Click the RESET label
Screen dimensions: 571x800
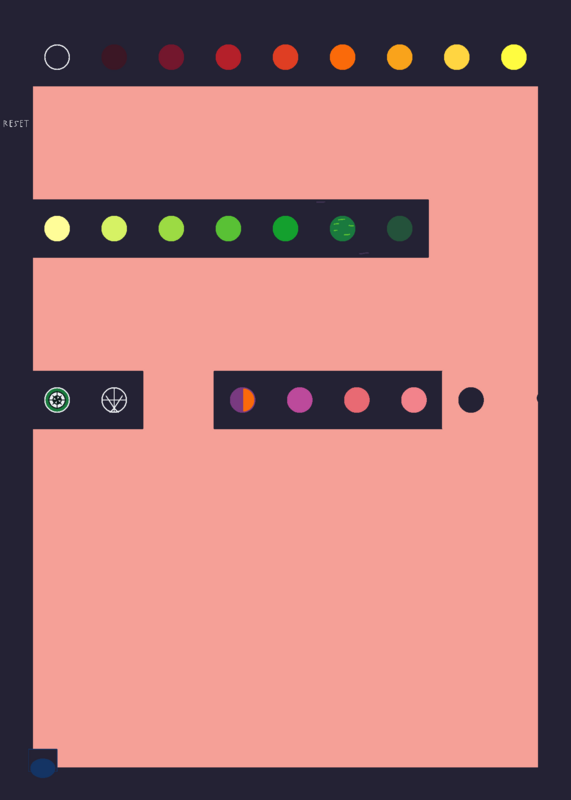point(16,123)
